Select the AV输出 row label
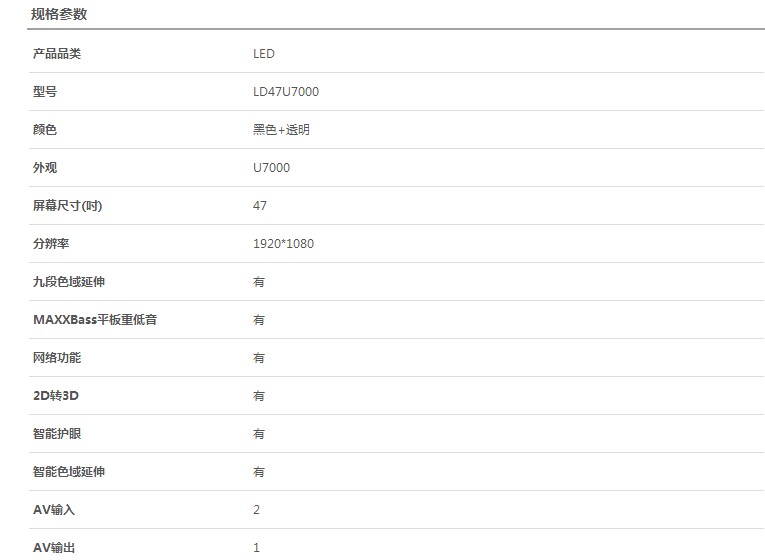765x560 pixels. (x=54, y=548)
